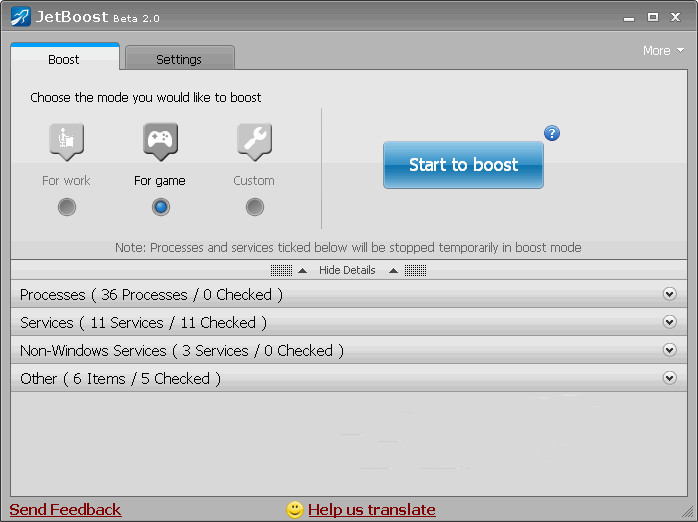The image size is (698, 522).
Task: Click the Processes (36 Processes / 0 Checked) row
Action: 349,294
